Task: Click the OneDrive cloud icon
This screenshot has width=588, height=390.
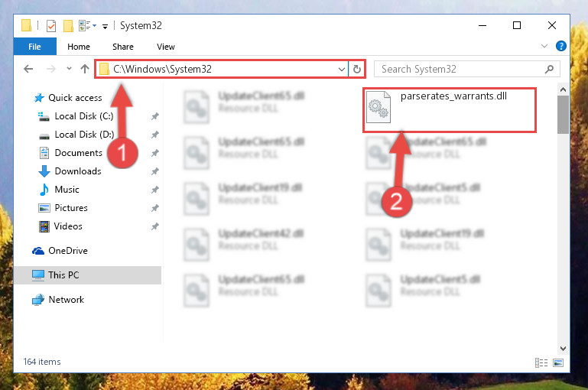Action: point(38,251)
